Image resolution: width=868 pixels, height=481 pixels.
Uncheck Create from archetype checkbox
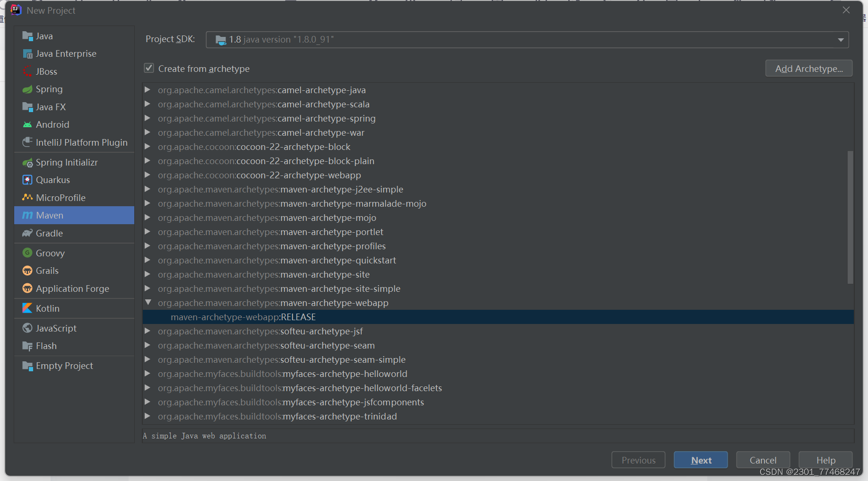(149, 68)
